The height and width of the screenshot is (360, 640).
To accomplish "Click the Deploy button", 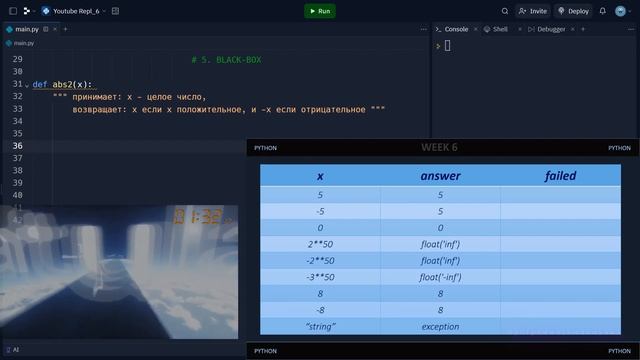I will point(573,11).
